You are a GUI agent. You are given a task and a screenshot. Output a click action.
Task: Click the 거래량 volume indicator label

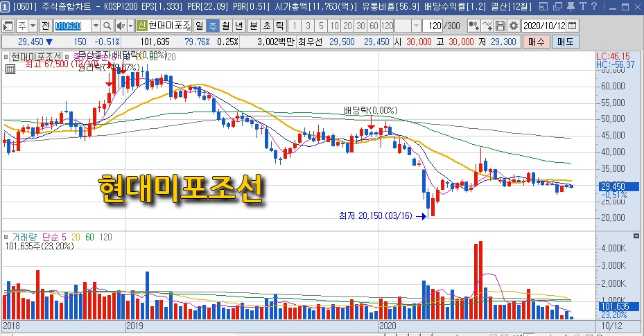[24, 237]
